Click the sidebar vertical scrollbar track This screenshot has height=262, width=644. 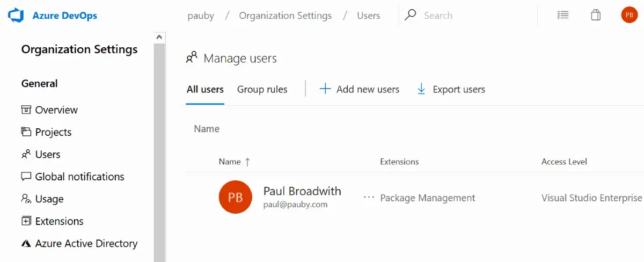[x=159, y=152]
